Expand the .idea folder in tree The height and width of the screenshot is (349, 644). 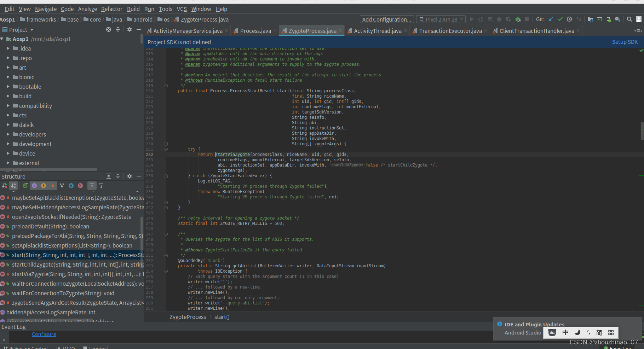[x=8, y=48]
